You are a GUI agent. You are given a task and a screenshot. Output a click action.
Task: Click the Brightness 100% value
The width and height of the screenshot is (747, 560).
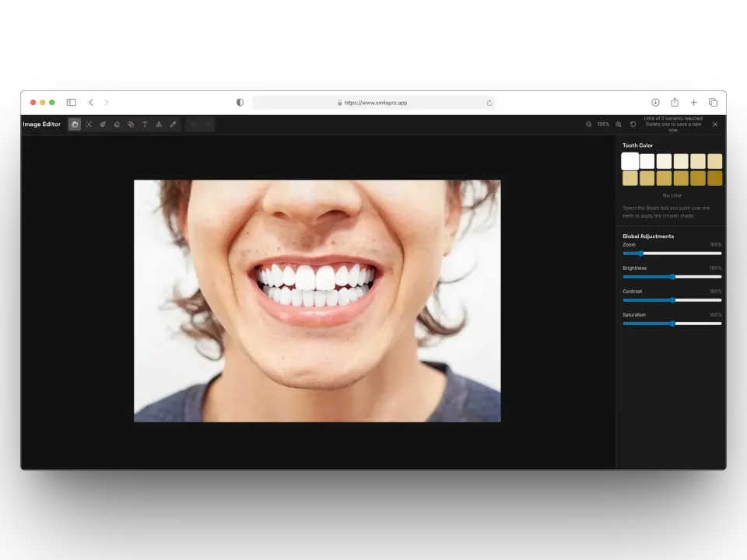pos(715,268)
